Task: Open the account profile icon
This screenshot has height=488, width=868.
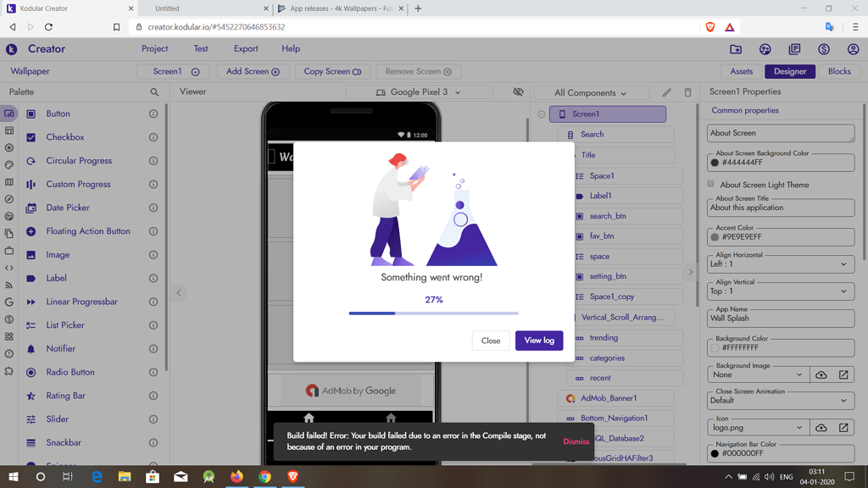Action: [x=853, y=49]
